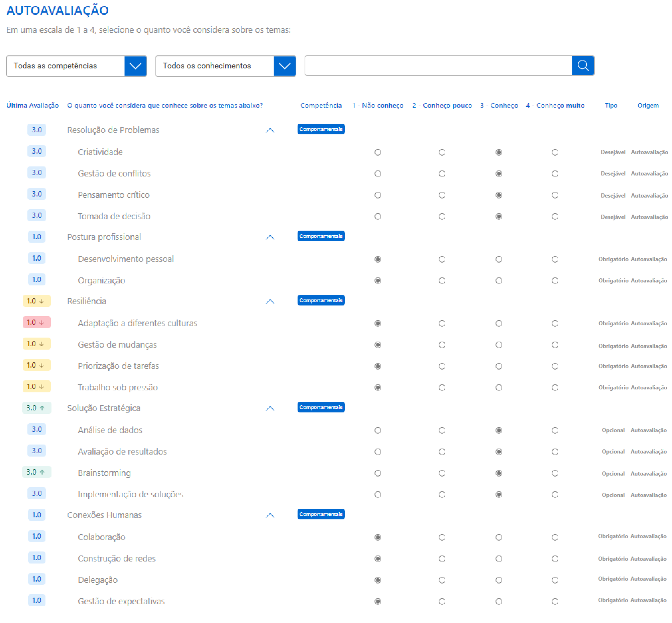This screenshot has height=623, width=672.
Task: Click into the search text field
Action: 438,66
